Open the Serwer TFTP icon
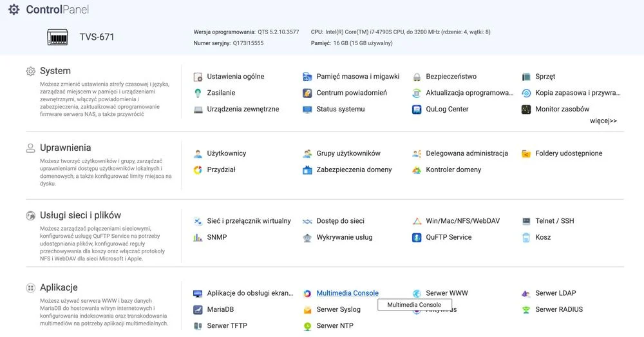The width and height of the screenshot is (644, 337). pyautogui.click(x=198, y=326)
